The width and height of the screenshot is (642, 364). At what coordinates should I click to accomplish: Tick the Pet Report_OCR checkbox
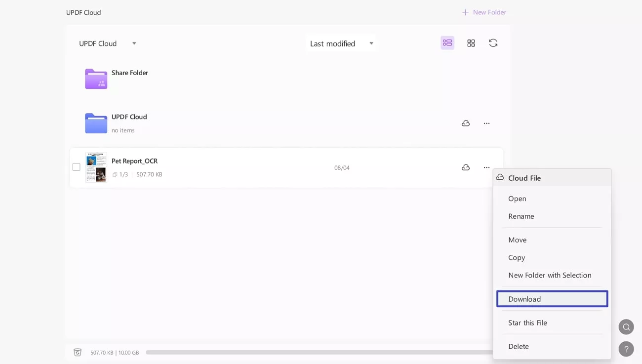pos(76,167)
